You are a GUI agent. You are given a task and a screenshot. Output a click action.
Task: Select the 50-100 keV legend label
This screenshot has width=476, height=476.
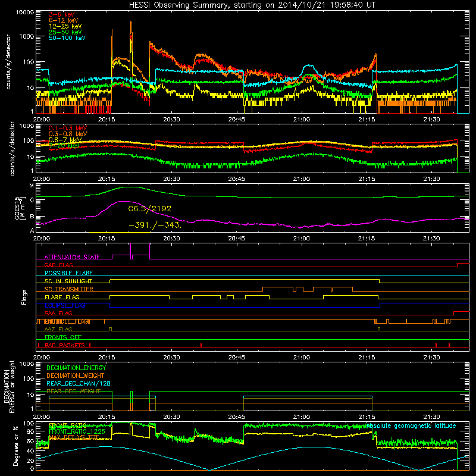coord(67,38)
